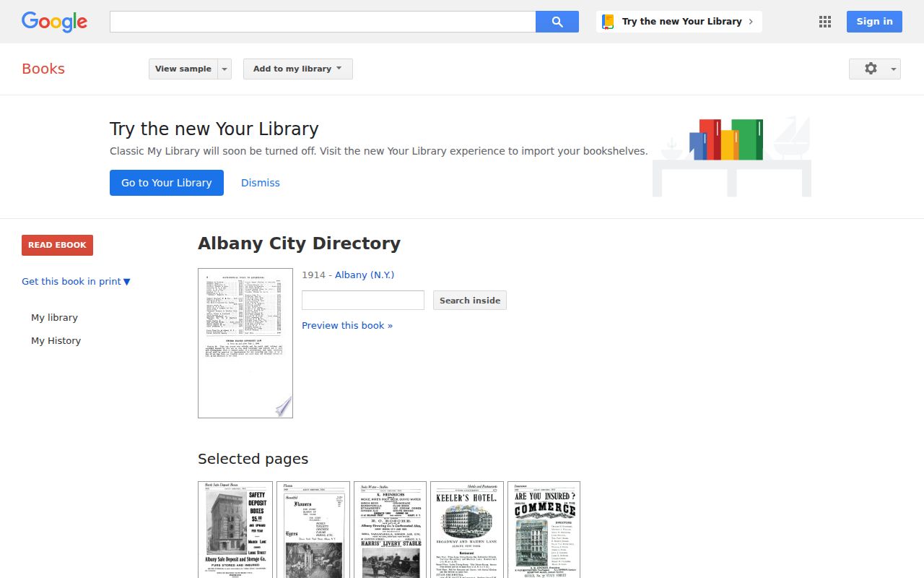The width and height of the screenshot is (924, 578).
Task: Expand Get this book in print
Action: pyautogui.click(x=76, y=282)
